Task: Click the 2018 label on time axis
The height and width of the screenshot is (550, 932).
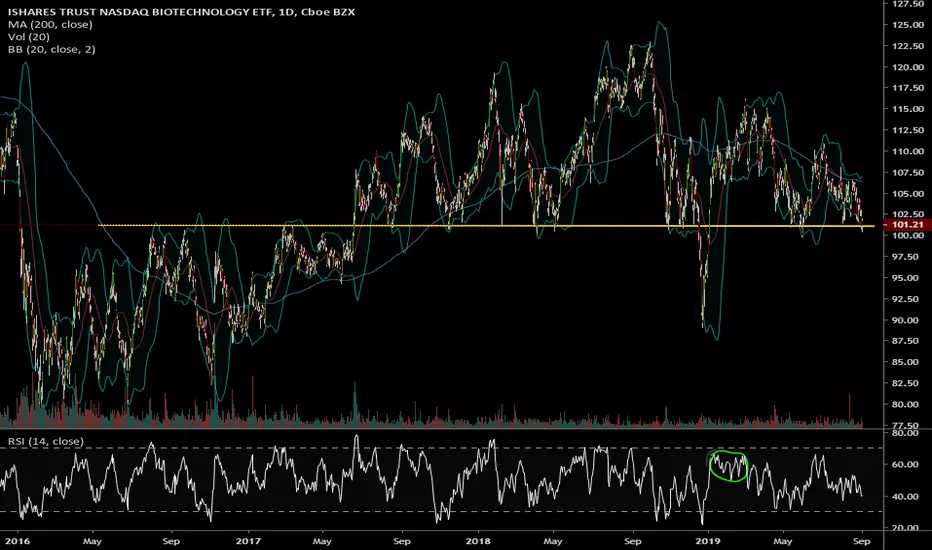Action: [x=477, y=541]
